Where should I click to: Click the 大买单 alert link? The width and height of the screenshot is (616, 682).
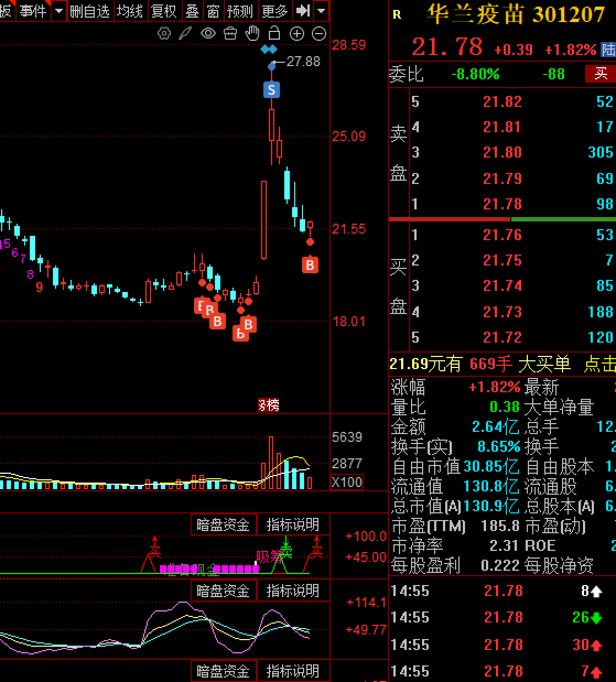coord(544,364)
